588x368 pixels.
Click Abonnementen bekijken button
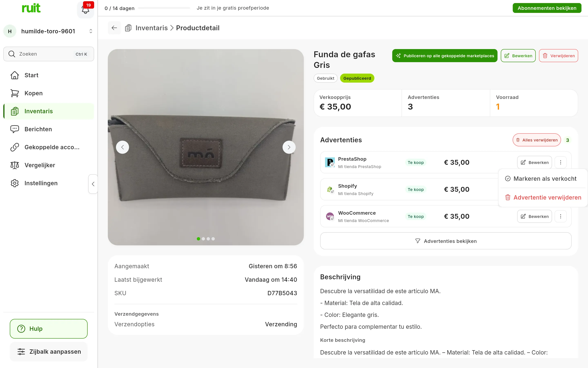547,8
